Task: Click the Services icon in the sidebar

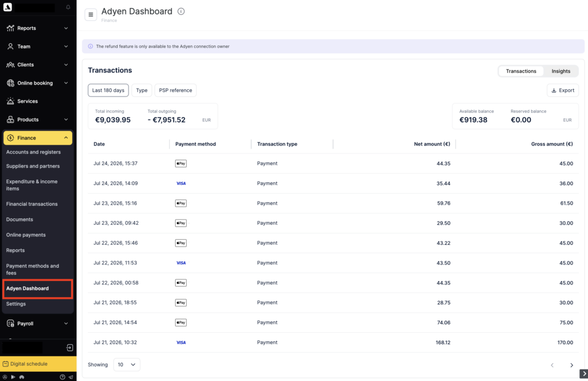Action: (x=10, y=101)
